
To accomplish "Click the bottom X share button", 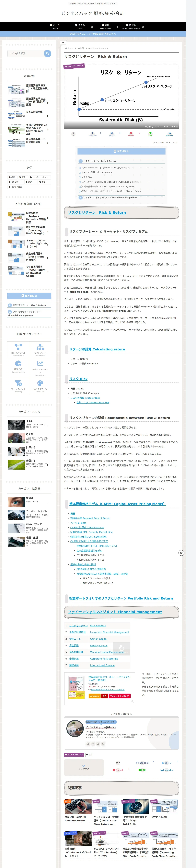I will (118, 763).
